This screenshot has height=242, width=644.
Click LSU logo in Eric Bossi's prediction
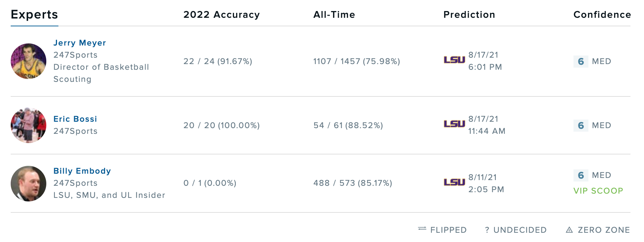pyautogui.click(x=454, y=124)
